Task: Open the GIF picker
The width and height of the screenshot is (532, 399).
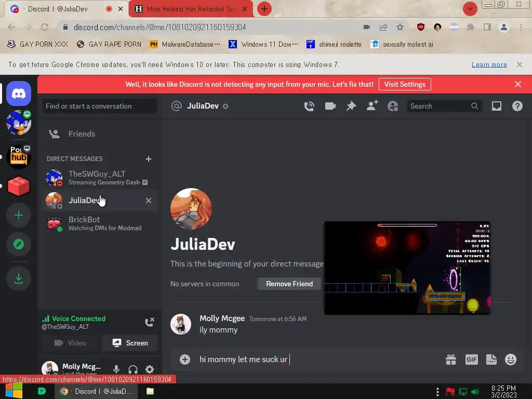Action: (x=472, y=360)
